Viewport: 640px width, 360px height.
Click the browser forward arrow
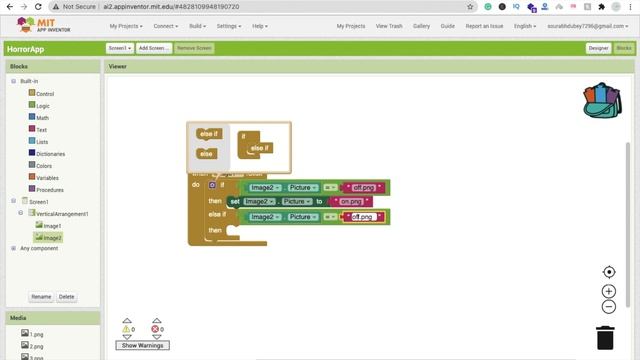pyautogui.click(x=24, y=7)
